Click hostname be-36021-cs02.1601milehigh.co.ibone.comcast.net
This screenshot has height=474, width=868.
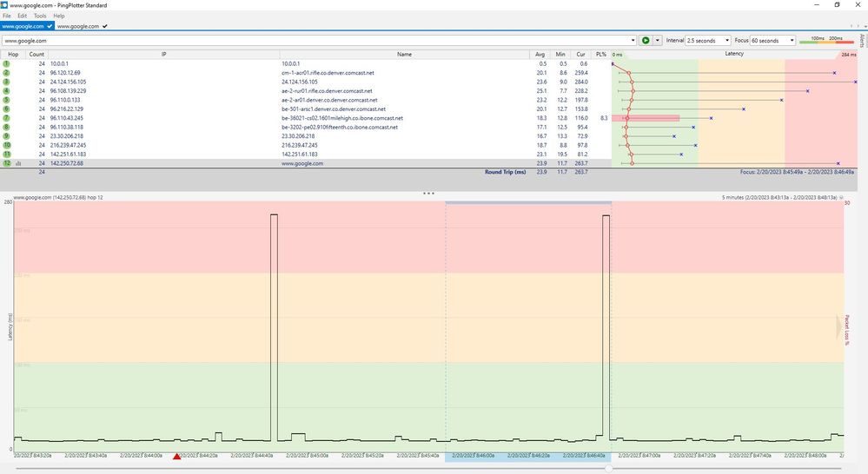coord(342,118)
